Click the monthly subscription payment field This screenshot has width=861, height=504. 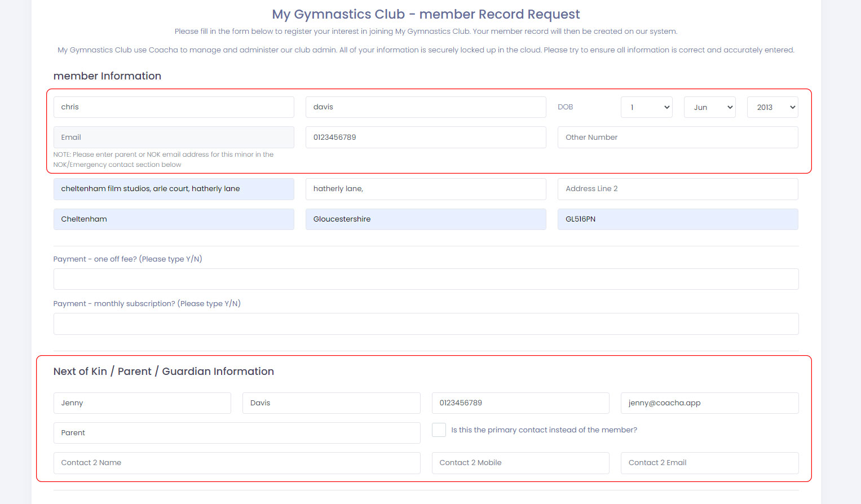point(426,324)
